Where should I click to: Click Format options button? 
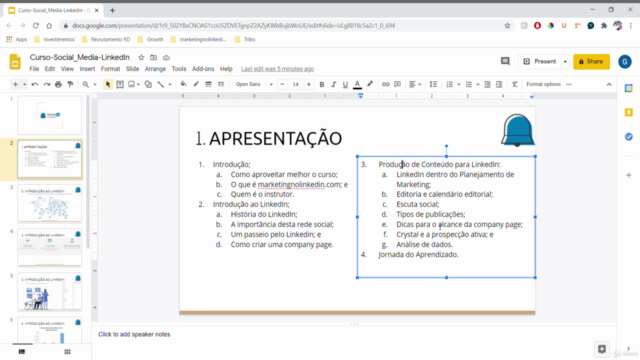[x=543, y=84]
